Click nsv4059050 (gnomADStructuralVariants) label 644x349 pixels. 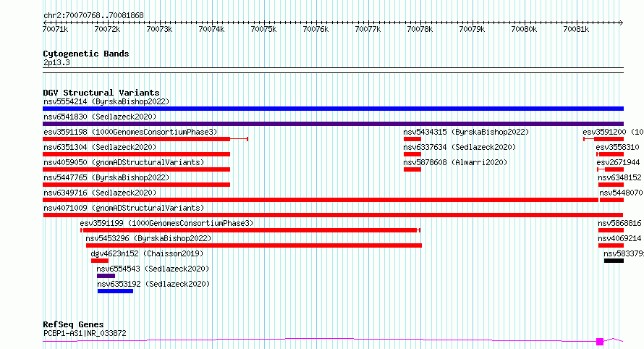pyautogui.click(x=124, y=162)
